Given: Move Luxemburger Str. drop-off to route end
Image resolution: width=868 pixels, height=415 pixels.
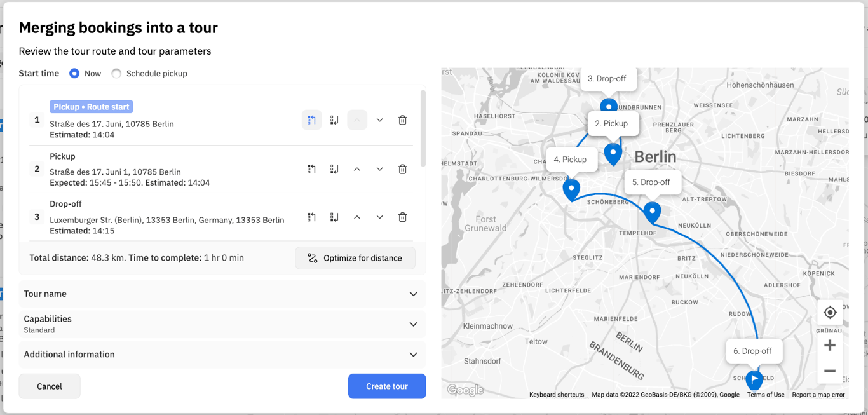Looking at the screenshot, I should pyautogui.click(x=334, y=217).
